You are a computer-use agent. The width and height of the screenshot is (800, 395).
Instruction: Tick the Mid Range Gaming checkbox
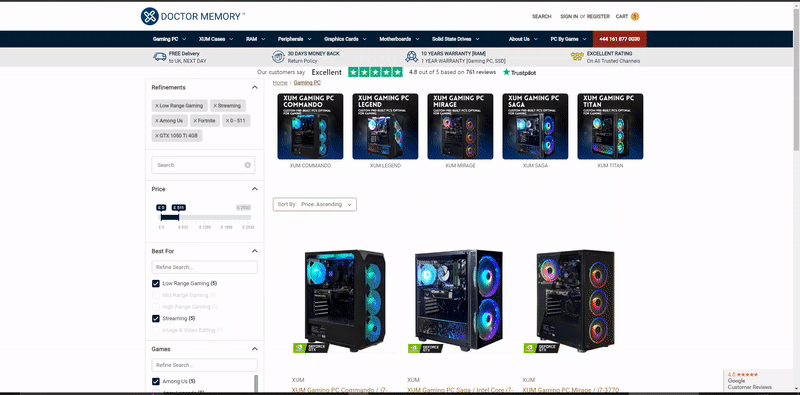(156, 295)
